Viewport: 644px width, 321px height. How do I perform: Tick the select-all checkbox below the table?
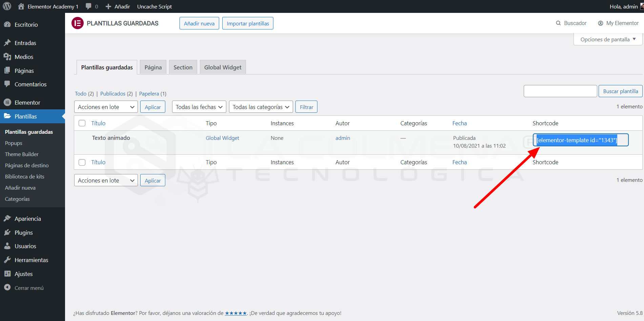(82, 162)
